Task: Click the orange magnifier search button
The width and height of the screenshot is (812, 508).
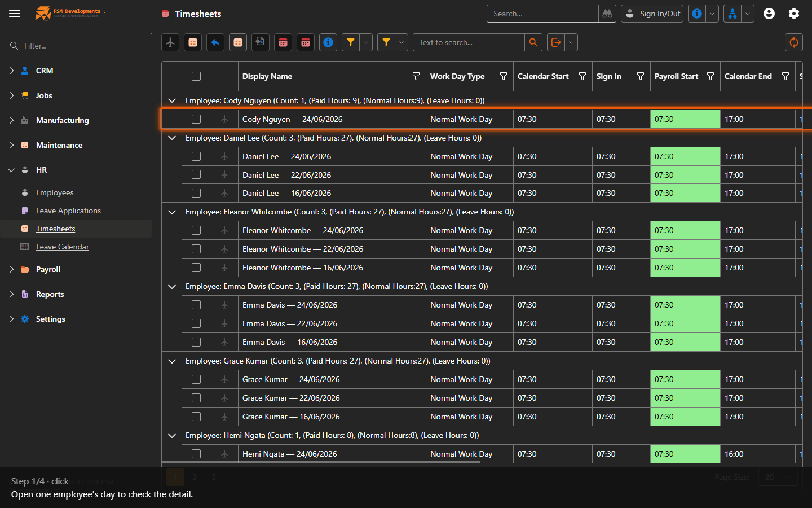Action: 533,42
